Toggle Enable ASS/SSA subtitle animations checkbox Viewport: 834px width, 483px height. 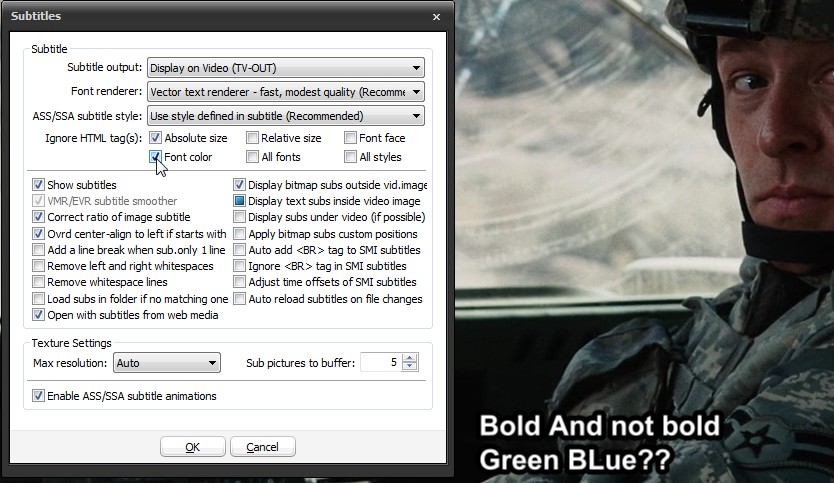38,395
